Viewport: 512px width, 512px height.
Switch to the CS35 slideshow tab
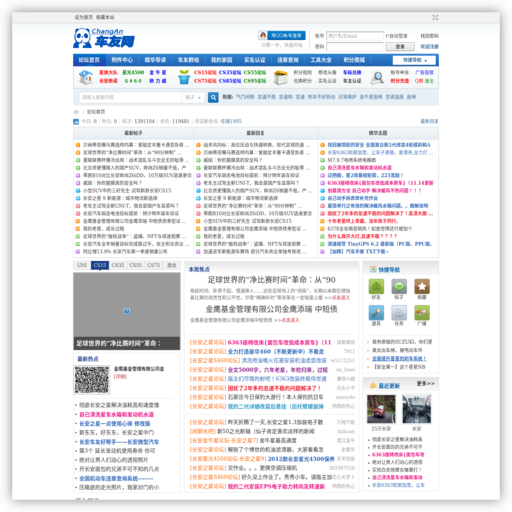click(x=118, y=265)
